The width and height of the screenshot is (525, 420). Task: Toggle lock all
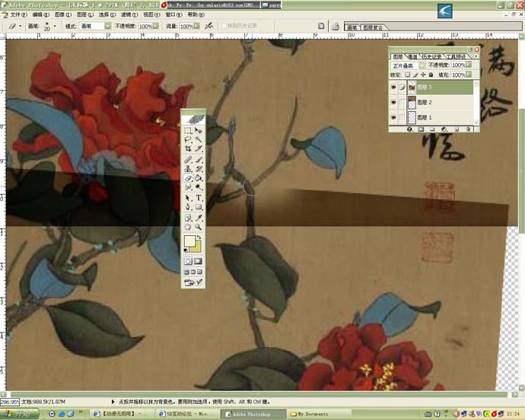coord(431,75)
